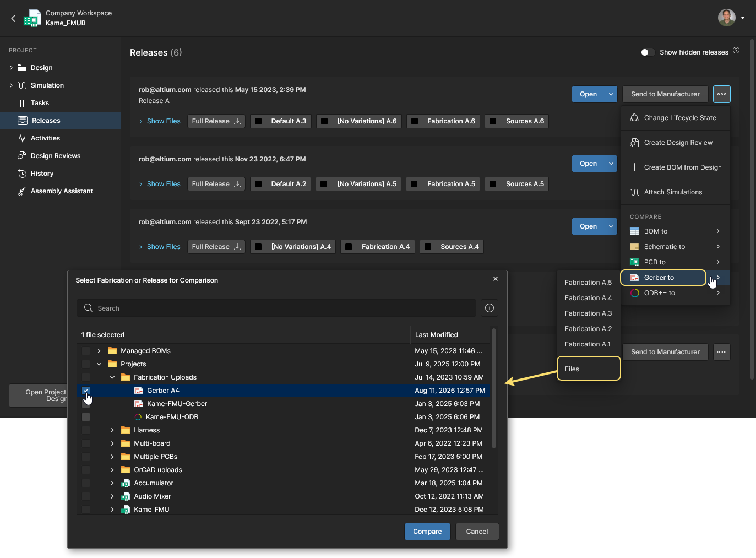Open the Releases section in the sidebar
The image size is (756, 558).
[x=60, y=121]
